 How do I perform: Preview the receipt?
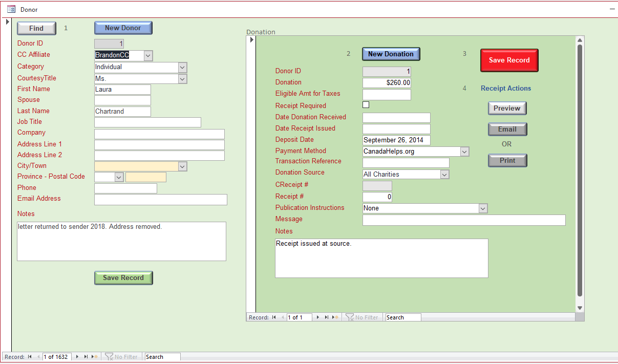[507, 109]
